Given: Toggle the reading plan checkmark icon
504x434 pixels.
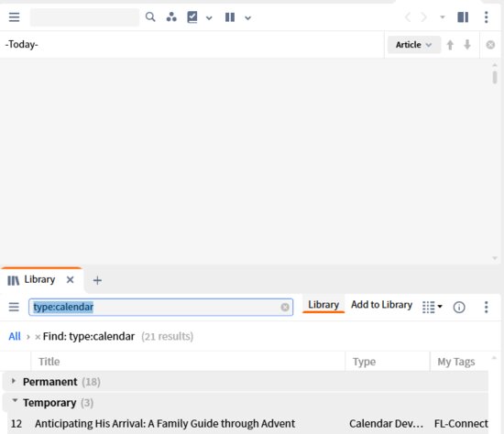Looking at the screenshot, I should [192, 17].
